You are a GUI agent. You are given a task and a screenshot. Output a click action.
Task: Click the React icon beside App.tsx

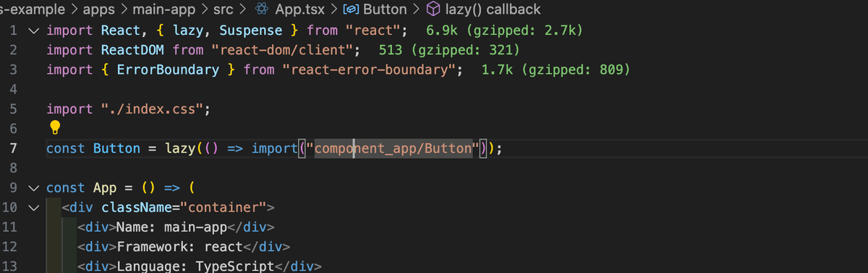263,10
